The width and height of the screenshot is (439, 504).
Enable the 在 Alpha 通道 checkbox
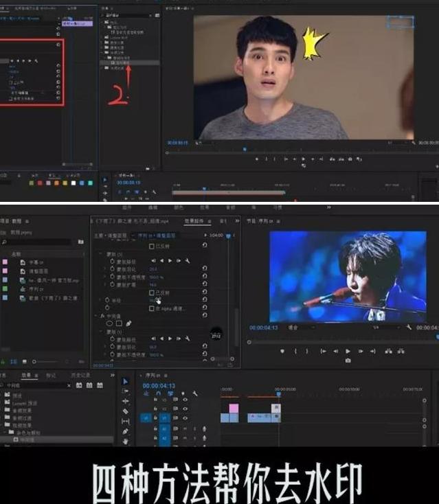[152, 308]
